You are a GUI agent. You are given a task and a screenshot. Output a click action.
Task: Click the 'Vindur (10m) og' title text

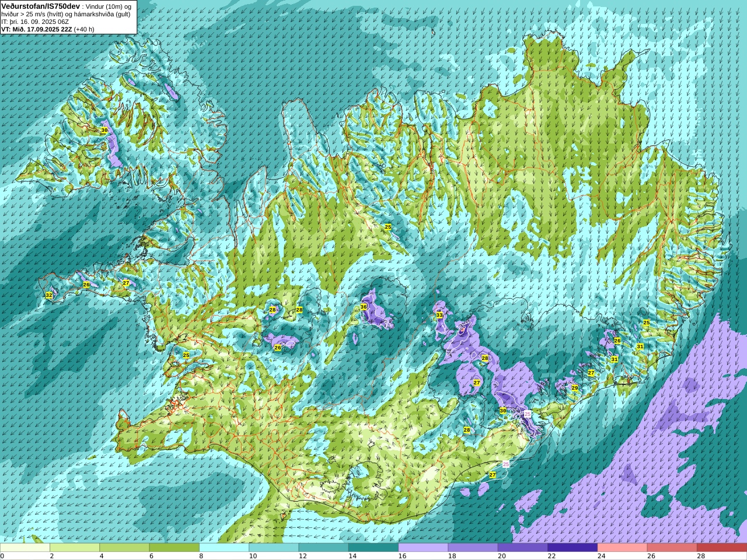click(x=108, y=6)
